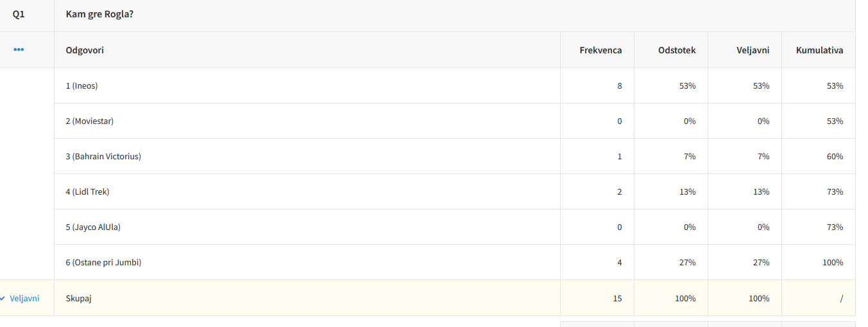
Task: Click the frequency value 8 for Ineos
Action: click(x=619, y=85)
